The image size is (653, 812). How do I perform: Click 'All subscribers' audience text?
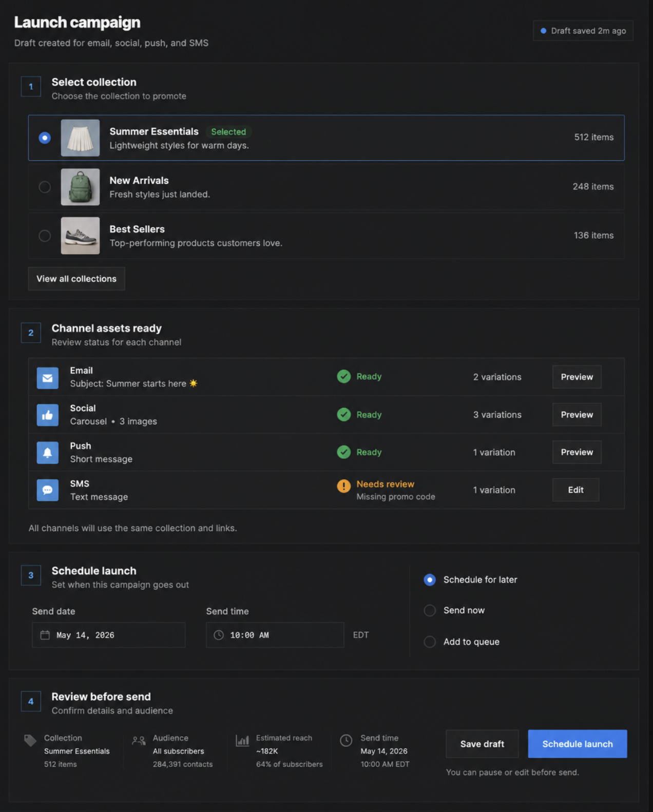tap(178, 751)
